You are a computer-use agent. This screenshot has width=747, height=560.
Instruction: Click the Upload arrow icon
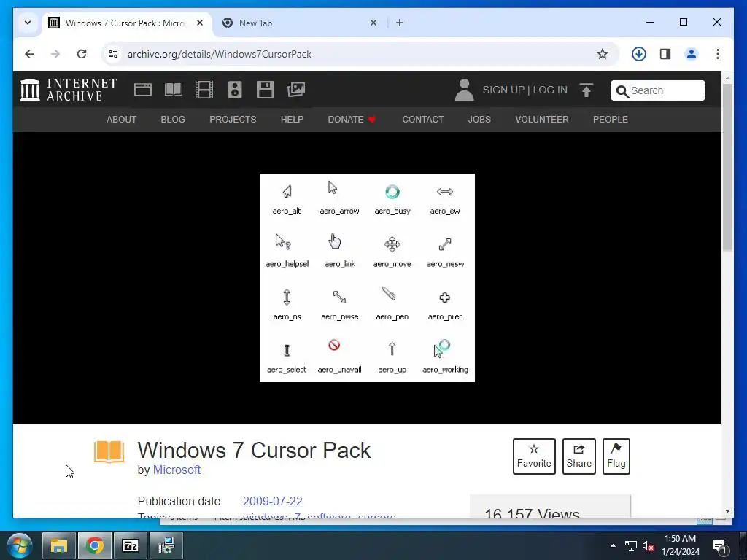pyautogui.click(x=587, y=90)
